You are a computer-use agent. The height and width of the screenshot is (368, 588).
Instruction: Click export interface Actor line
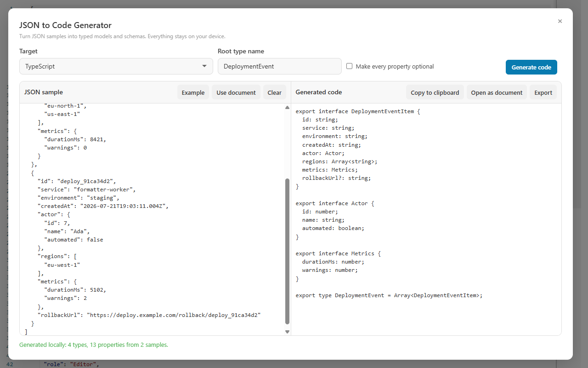point(335,203)
